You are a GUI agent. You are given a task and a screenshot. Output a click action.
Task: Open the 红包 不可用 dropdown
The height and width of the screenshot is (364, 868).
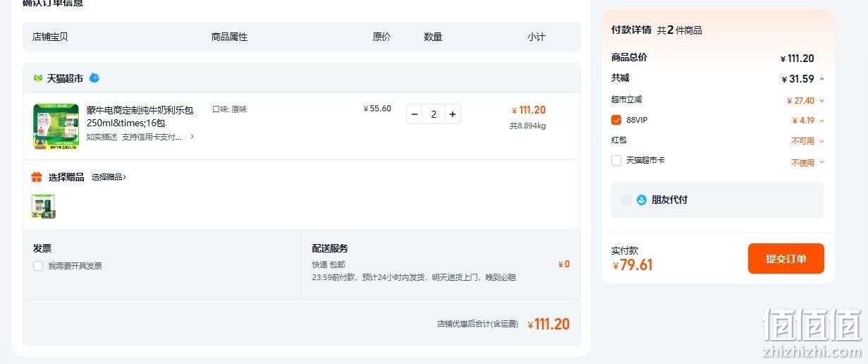click(x=822, y=141)
